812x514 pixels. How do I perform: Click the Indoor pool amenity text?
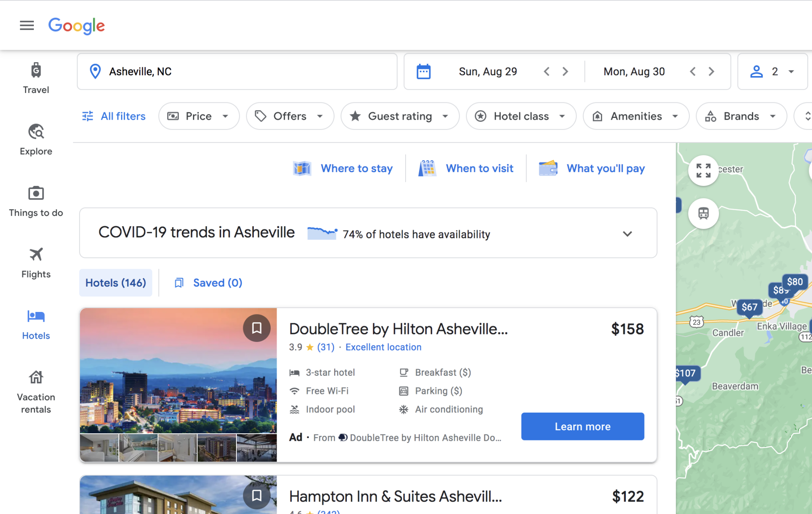330,409
